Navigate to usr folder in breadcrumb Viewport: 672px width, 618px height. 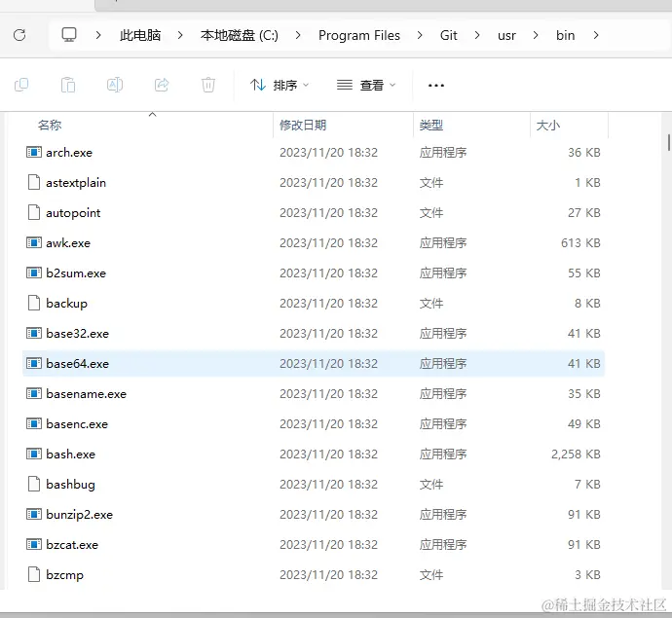506,35
